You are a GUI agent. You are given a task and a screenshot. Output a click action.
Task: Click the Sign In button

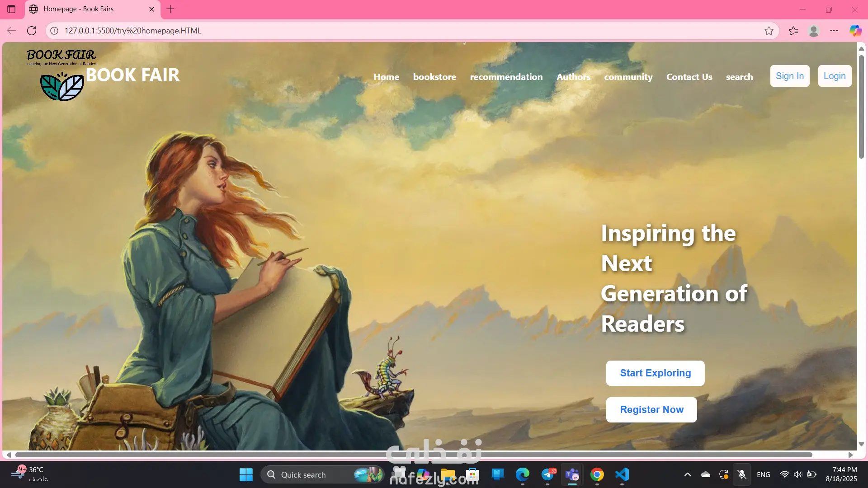pyautogui.click(x=790, y=76)
